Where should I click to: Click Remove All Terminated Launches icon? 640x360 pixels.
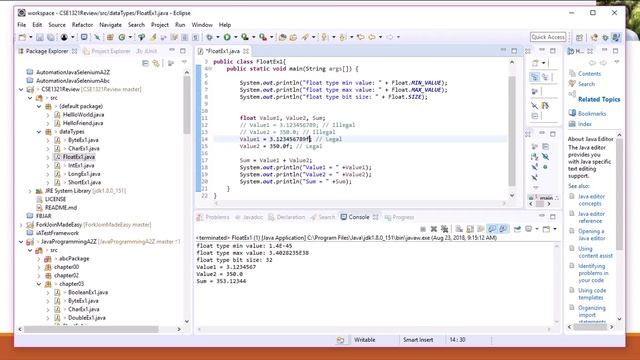pyautogui.click(x=444, y=229)
